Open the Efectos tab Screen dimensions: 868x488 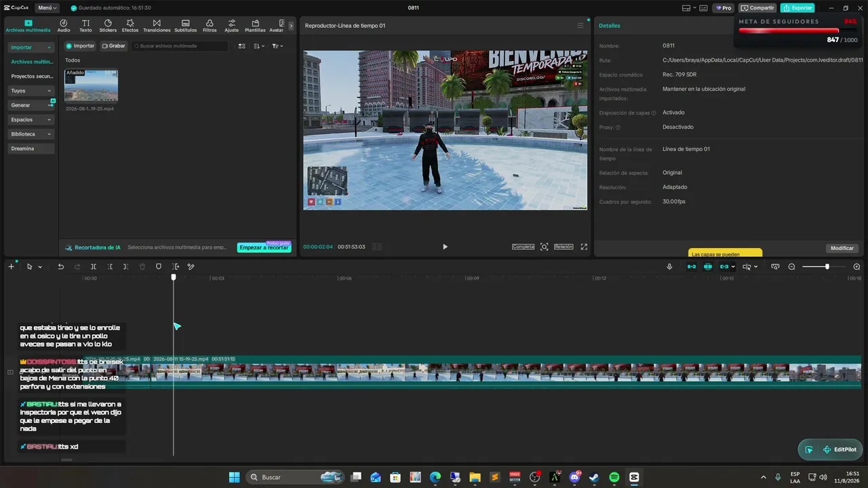click(130, 26)
